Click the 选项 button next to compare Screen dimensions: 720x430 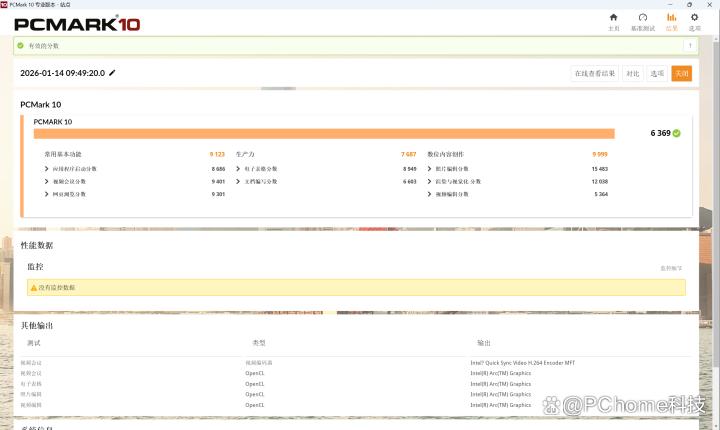657,74
